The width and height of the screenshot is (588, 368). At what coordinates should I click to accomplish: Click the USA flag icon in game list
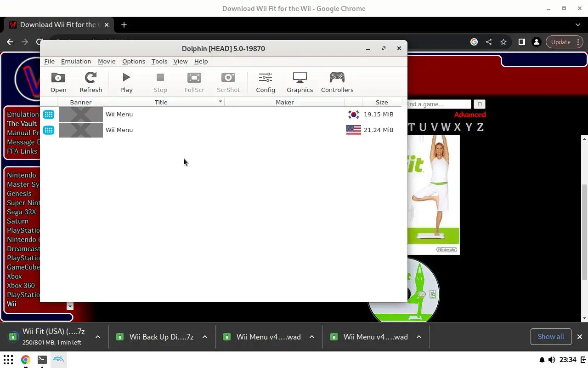click(353, 130)
